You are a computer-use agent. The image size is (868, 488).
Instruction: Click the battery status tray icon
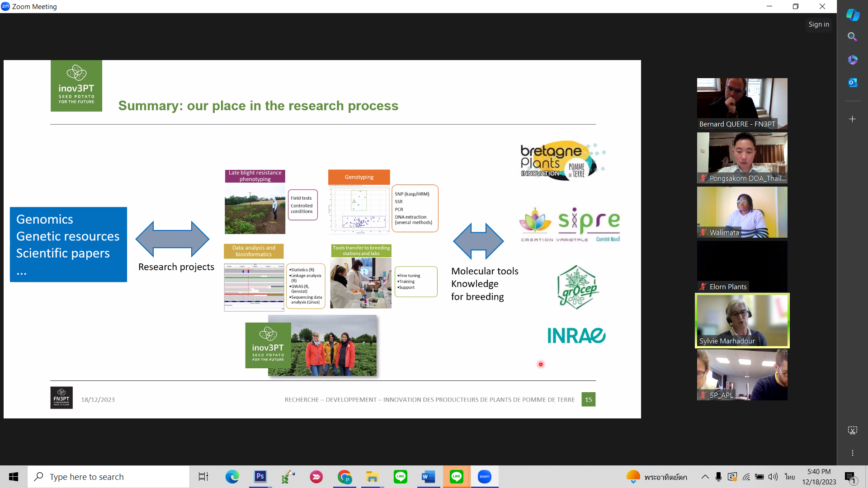tap(759, 477)
